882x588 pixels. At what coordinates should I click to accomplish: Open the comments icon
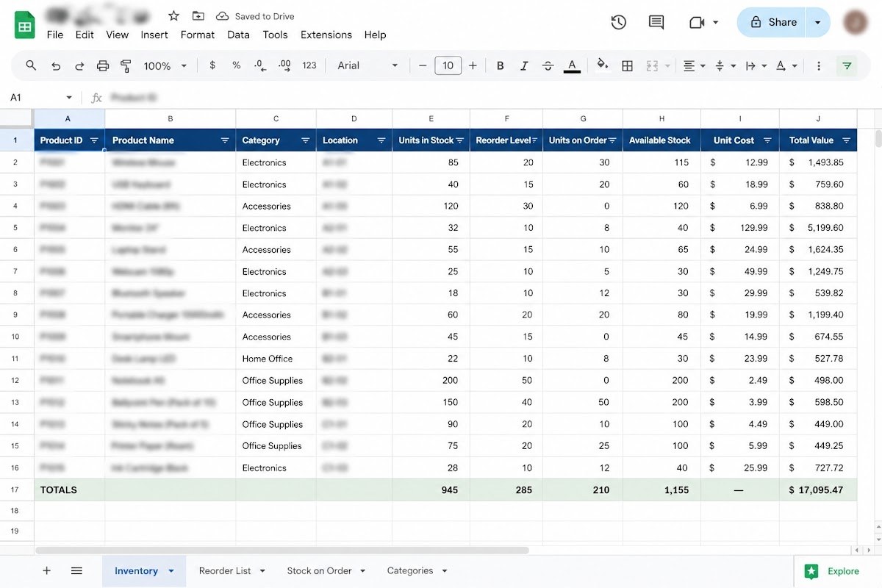656,23
